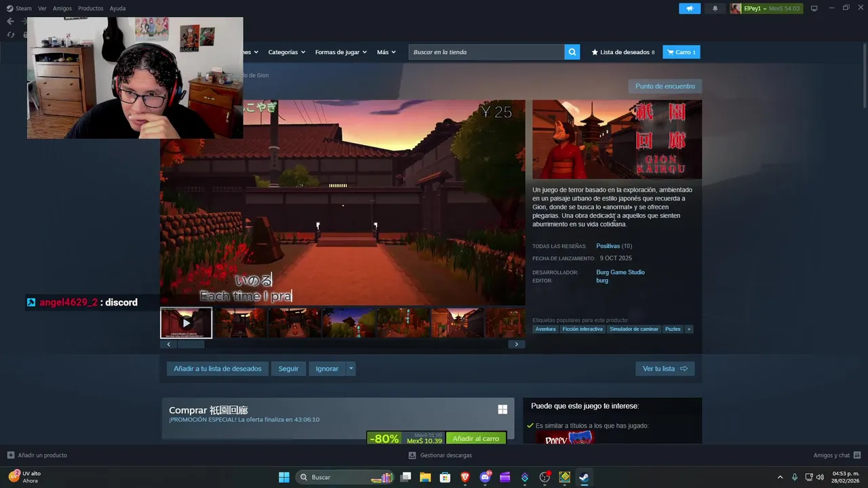This screenshot has width=868, height=488.
Task: Move the screenshot strip left with the arrow
Action: click(x=168, y=344)
